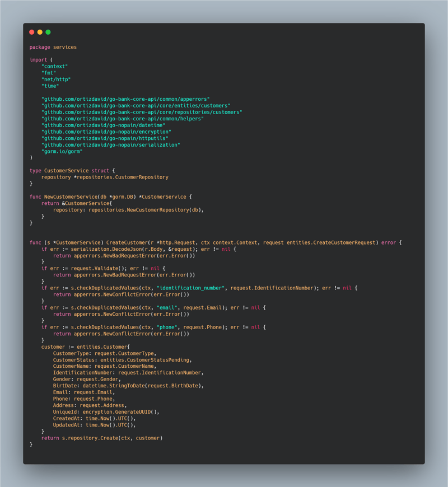The image size is (448, 487).
Task: Click the go-nopain/encryption import path
Action: click(106, 132)
